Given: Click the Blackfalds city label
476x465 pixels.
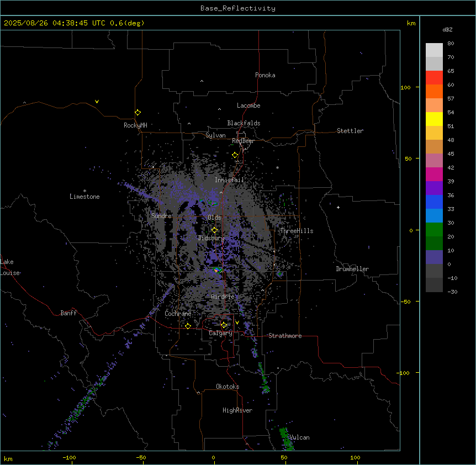Looking at the screenshot, I should [x=244, y=123].
